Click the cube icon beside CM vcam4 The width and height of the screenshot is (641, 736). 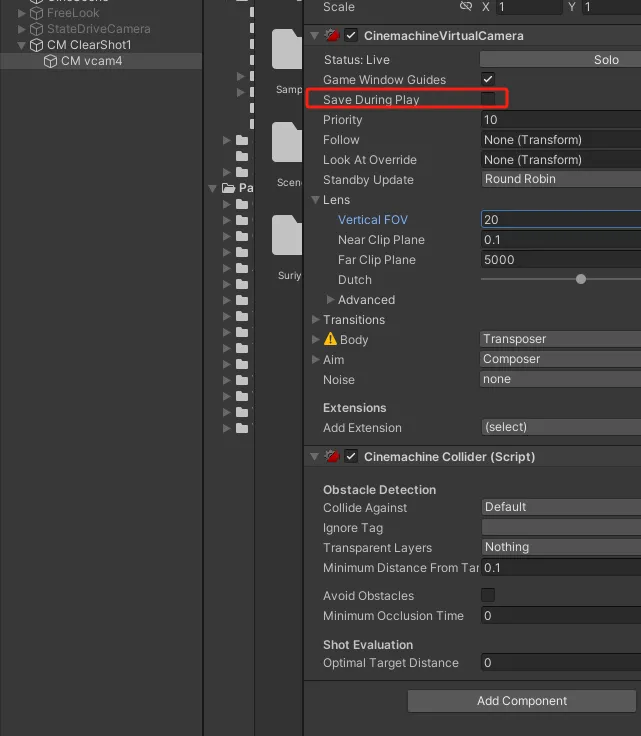[50, 61]
